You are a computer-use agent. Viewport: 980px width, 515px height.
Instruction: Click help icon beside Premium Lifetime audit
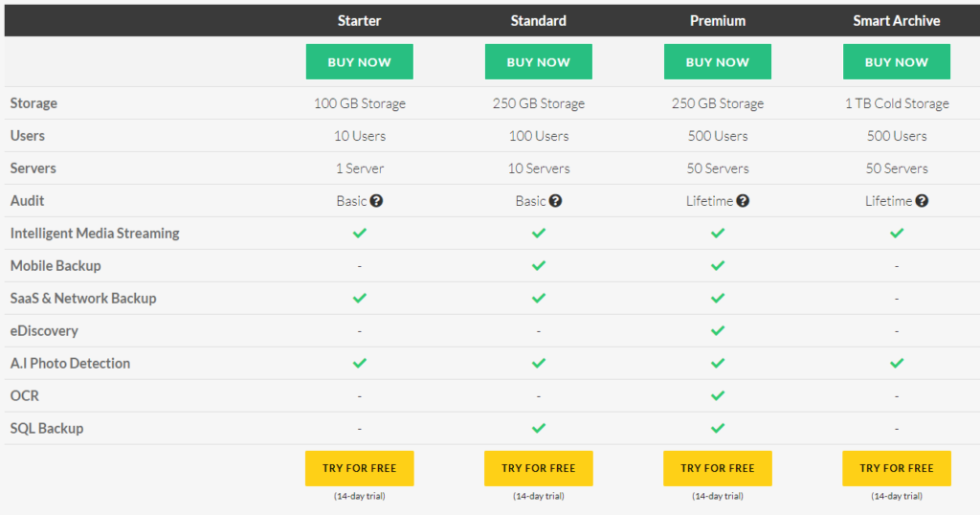(743, 201)
